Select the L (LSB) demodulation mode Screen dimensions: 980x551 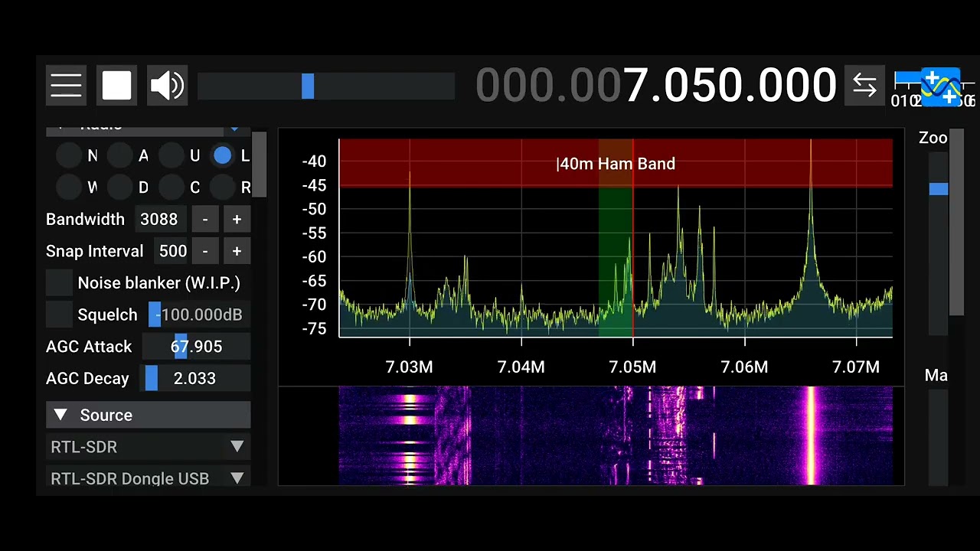tap(223, 156)
